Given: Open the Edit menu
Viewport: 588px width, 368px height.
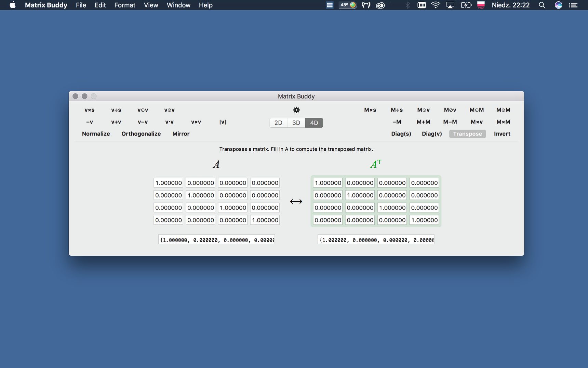Looking at the screenshot, I should pyautogui.click(x=100, y=5).
